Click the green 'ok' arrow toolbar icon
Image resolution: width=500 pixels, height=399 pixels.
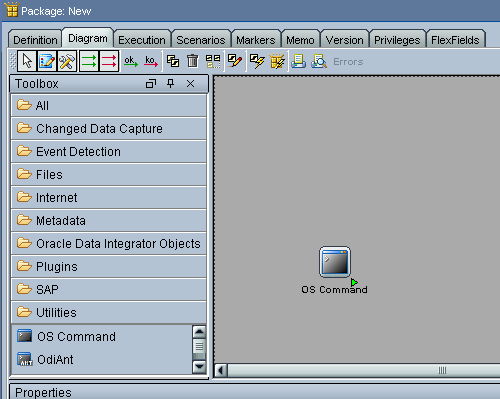tap(131, 61)
